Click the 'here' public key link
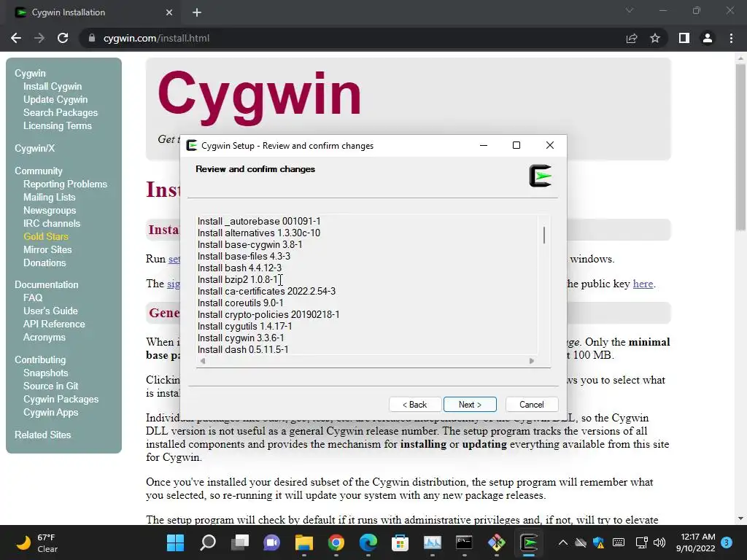747x560 pixels. coord(643,284)
